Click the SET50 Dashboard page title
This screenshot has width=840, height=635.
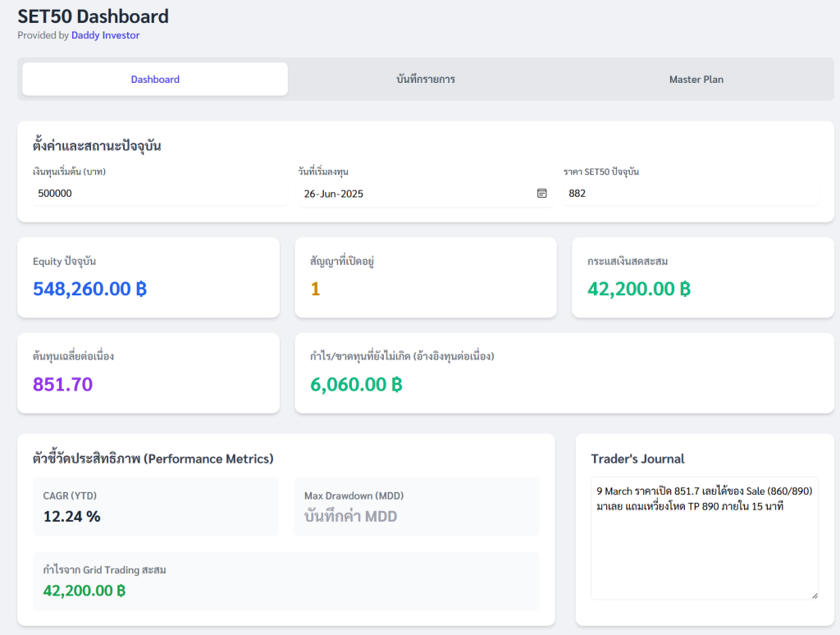[x=93, y=16]
